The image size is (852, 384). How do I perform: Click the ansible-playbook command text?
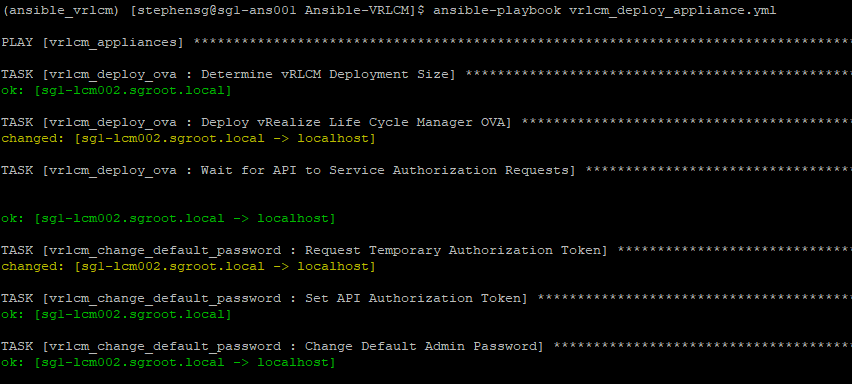(497, 10)
